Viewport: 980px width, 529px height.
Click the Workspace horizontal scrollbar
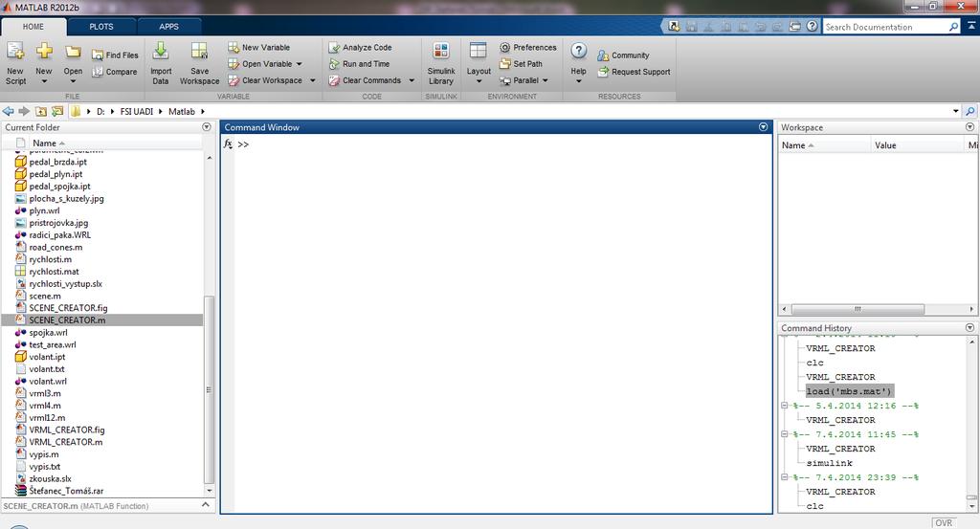coord(857,309)
